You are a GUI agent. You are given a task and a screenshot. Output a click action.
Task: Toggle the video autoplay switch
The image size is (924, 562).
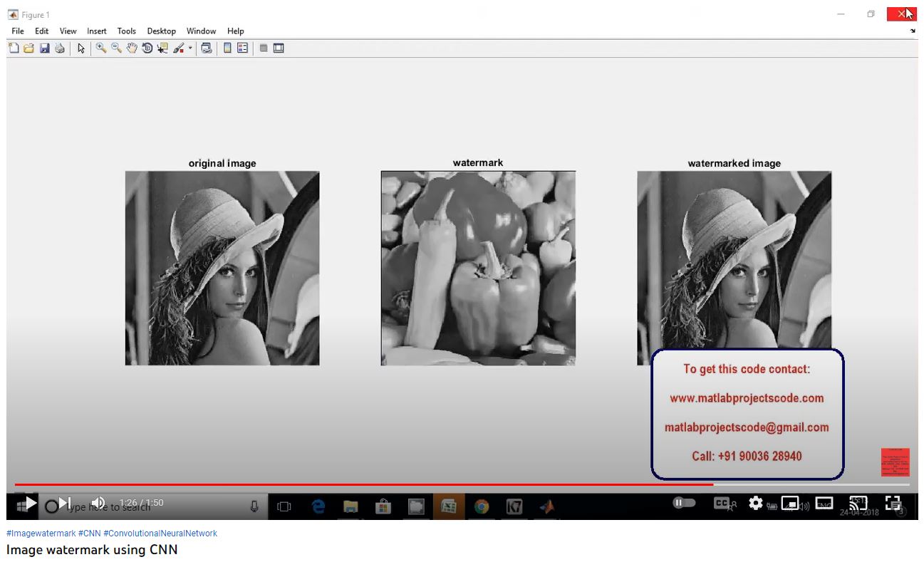pyautogui.click(x=684, y=503)
